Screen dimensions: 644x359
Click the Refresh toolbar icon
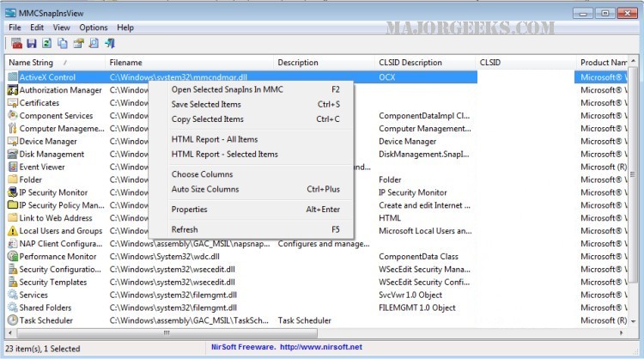[x=47, y=43]
